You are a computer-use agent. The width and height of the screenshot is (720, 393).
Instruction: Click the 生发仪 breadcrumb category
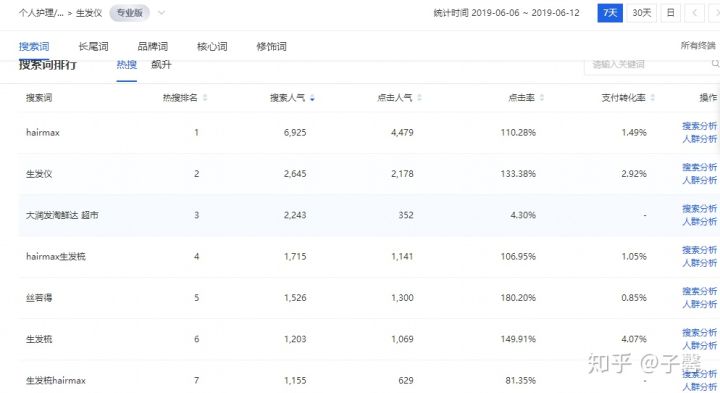89,13
